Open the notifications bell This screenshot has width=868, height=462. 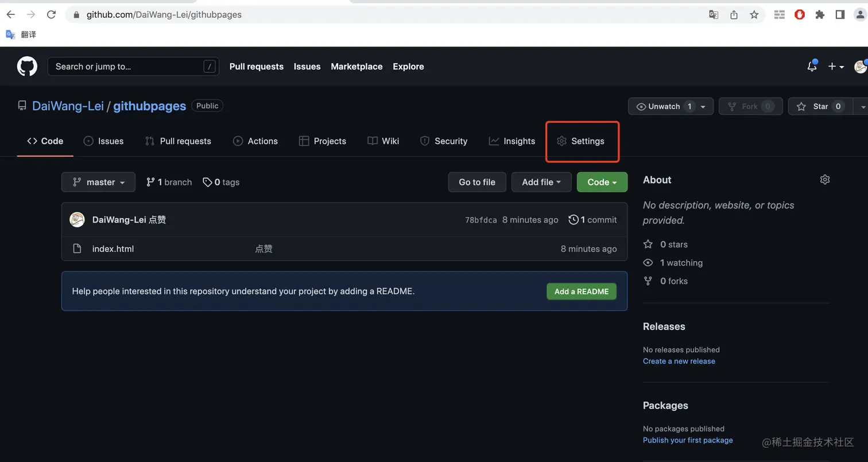[812, 67]
